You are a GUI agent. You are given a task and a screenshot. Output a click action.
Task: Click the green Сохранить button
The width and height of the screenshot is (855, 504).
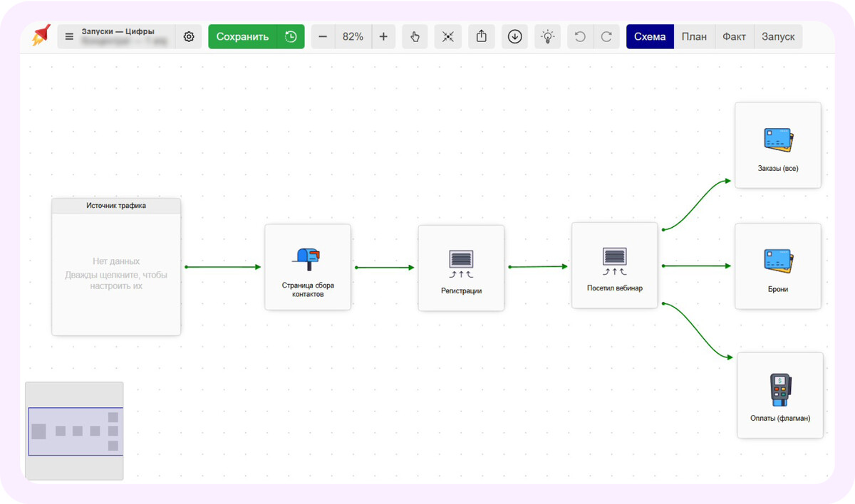(x=242, y=37)
